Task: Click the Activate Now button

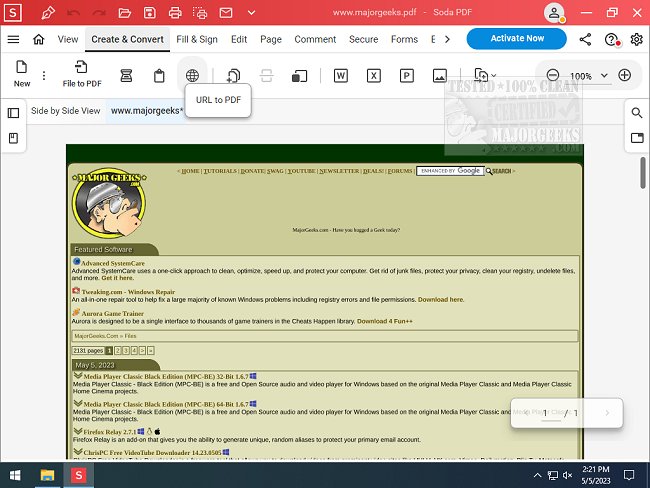Action: [x=517, y=39]
